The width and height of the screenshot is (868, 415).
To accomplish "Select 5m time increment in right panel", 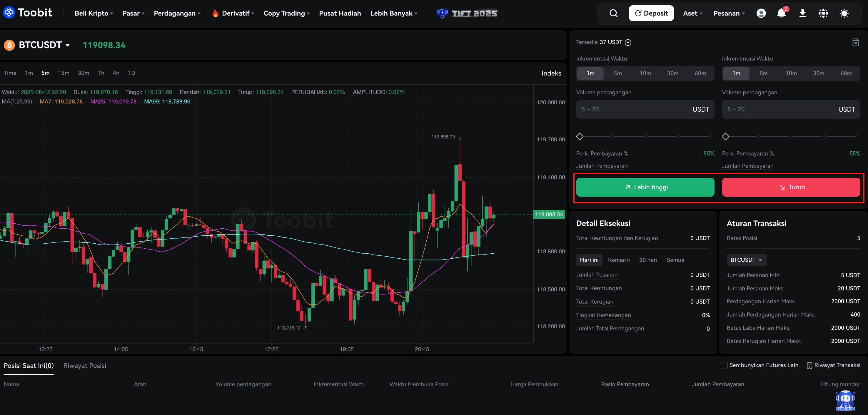I will (x=764, y=73).
